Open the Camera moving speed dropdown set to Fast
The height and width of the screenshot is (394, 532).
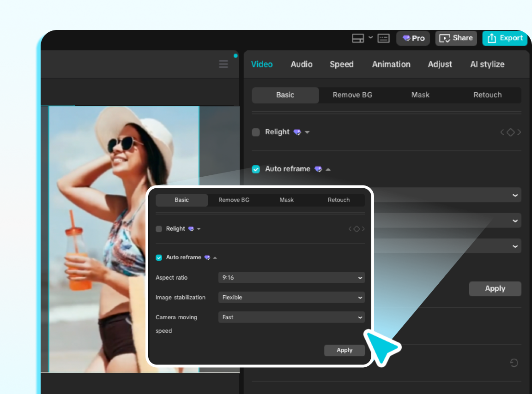(x=291, y=317)
